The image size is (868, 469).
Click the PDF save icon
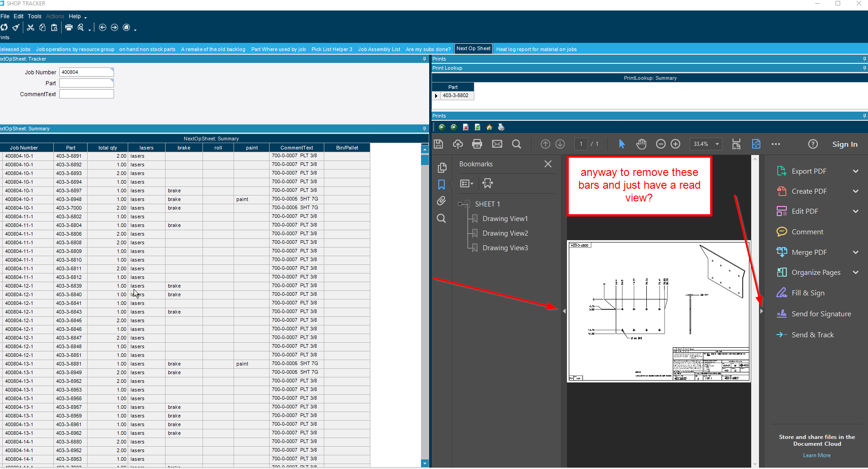[x=438, y=144]
